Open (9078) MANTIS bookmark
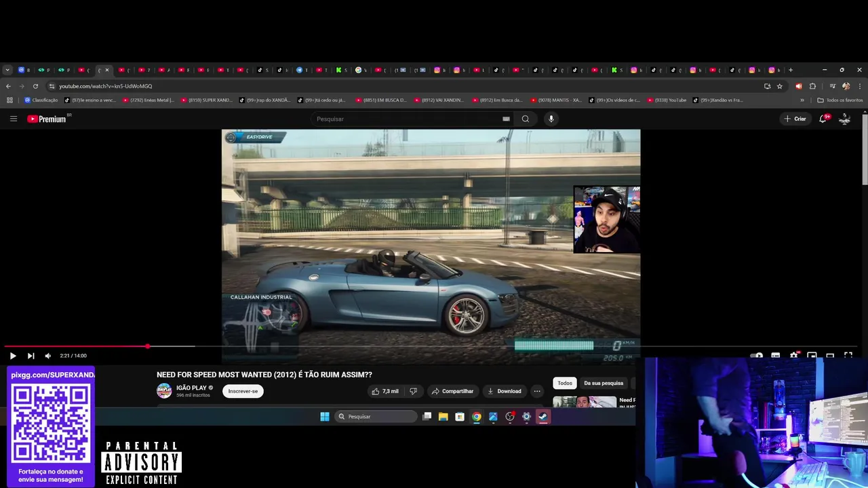868x488 pixels. (556, 100)
